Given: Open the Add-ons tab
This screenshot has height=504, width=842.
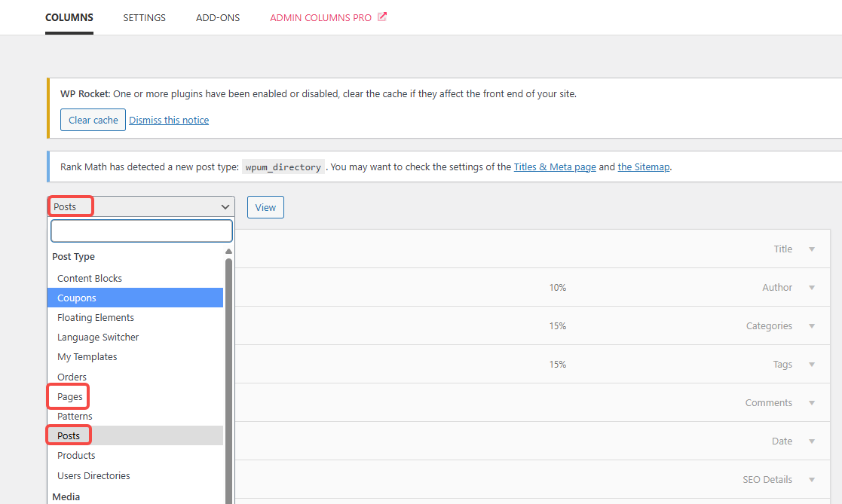Looking at the screenshot, I should point(218,17).
